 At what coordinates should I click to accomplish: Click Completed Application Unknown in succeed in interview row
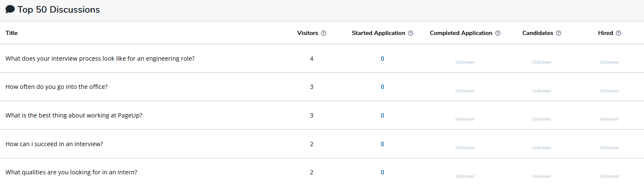click(x=465, y=148)
